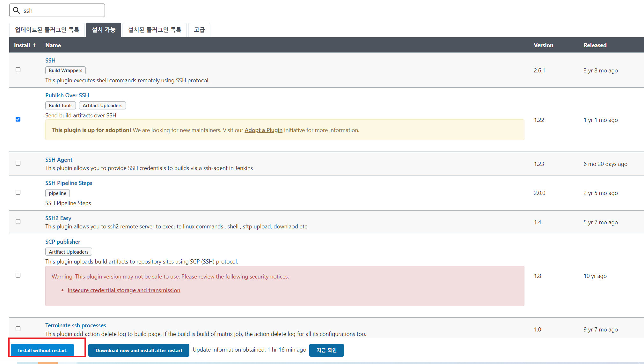Sort the list by the Released column
Screen dimensions: 644x364
pyautogui.click(x=595, y=45)
